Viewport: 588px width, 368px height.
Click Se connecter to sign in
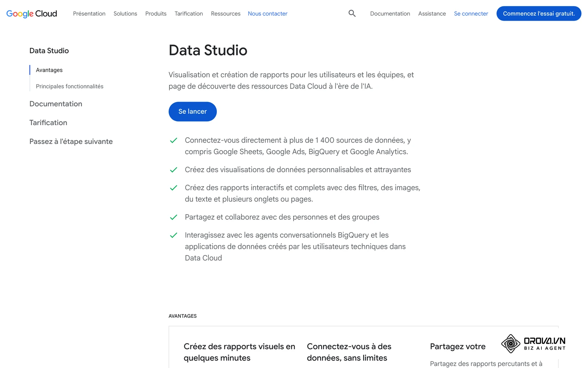tap(471, 14)
